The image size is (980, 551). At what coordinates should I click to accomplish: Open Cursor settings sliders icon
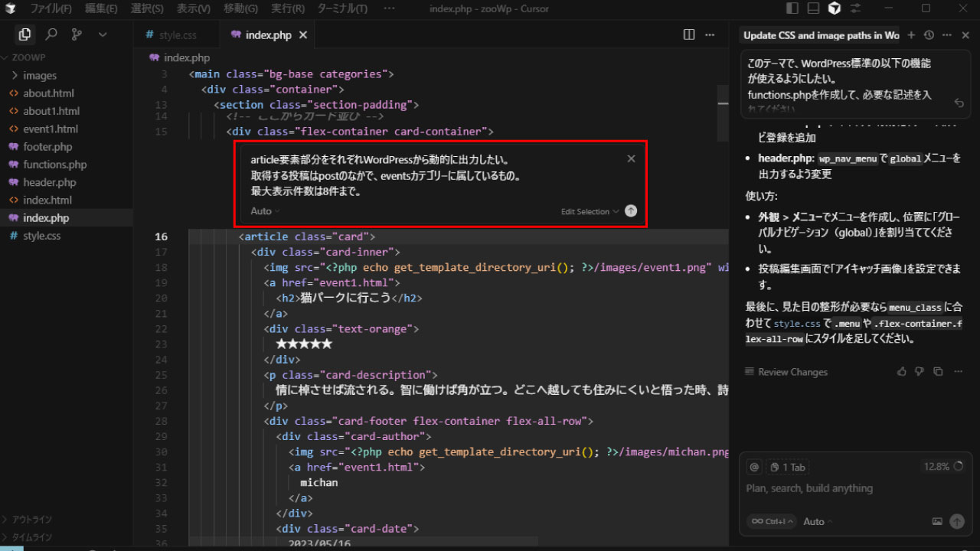(855, 8)
